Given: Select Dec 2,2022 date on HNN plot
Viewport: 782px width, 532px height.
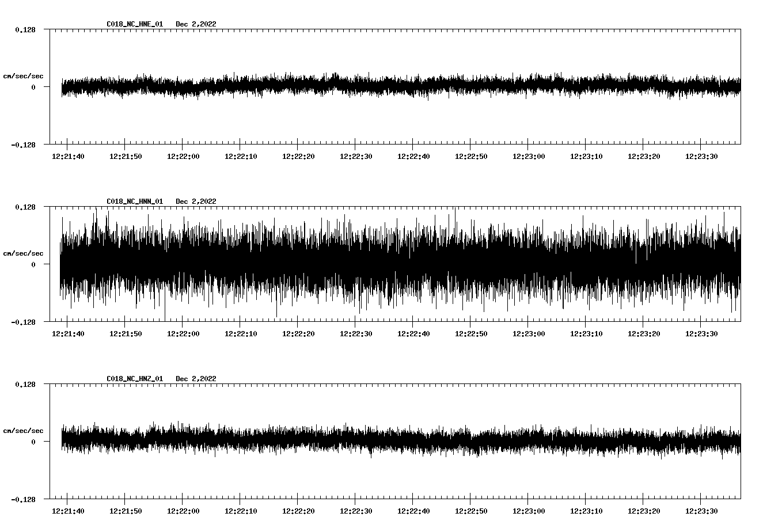Looking at the screenshot, I should 196,202.
